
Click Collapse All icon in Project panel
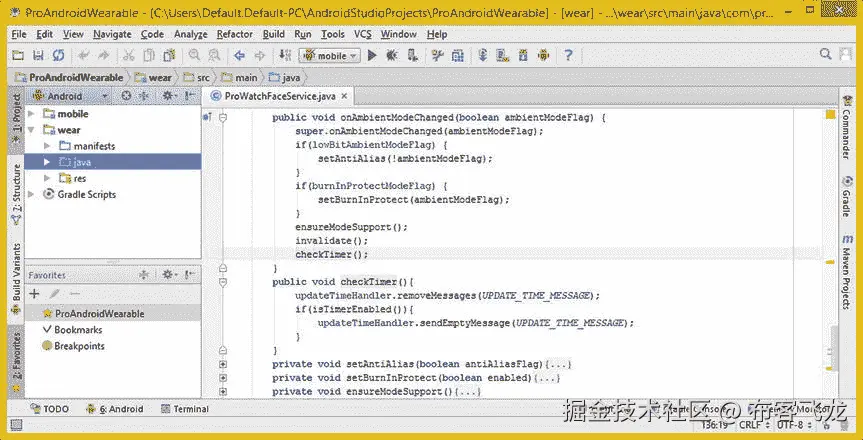144,96
